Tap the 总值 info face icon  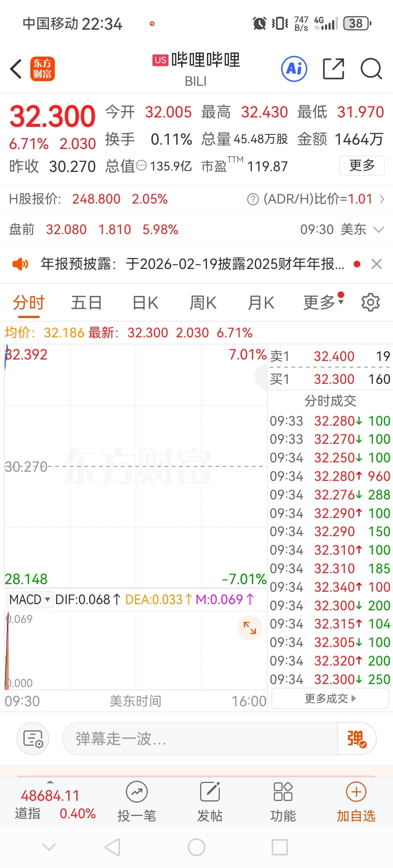(141, 166)
